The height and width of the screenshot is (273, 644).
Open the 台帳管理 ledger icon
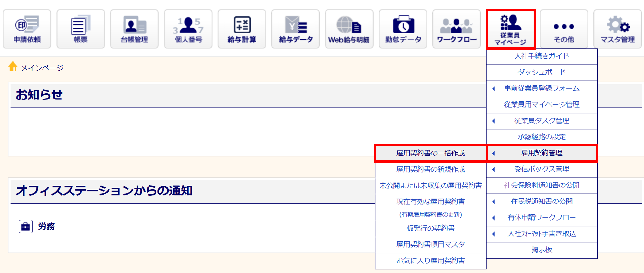point(134,29)
